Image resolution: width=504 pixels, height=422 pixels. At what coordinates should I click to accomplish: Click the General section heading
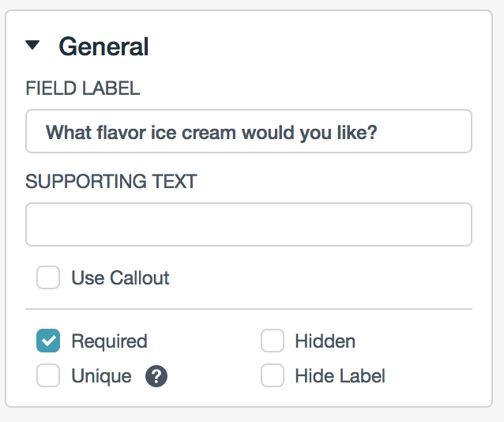pos(103,47)
